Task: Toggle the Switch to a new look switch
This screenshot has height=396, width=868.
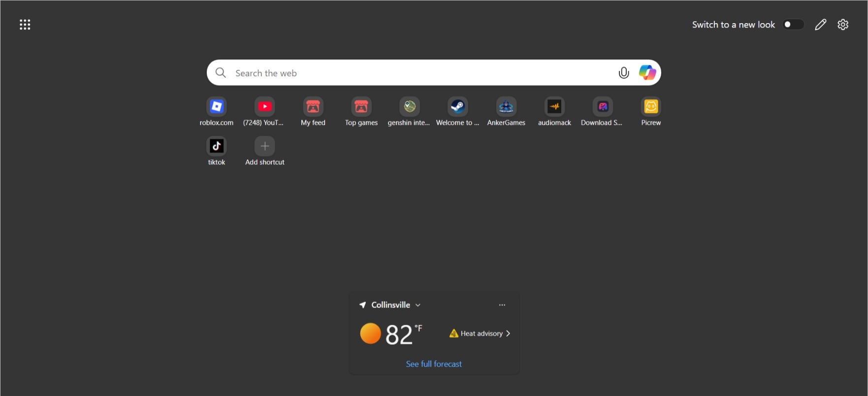Action: [x=793, y=25]
